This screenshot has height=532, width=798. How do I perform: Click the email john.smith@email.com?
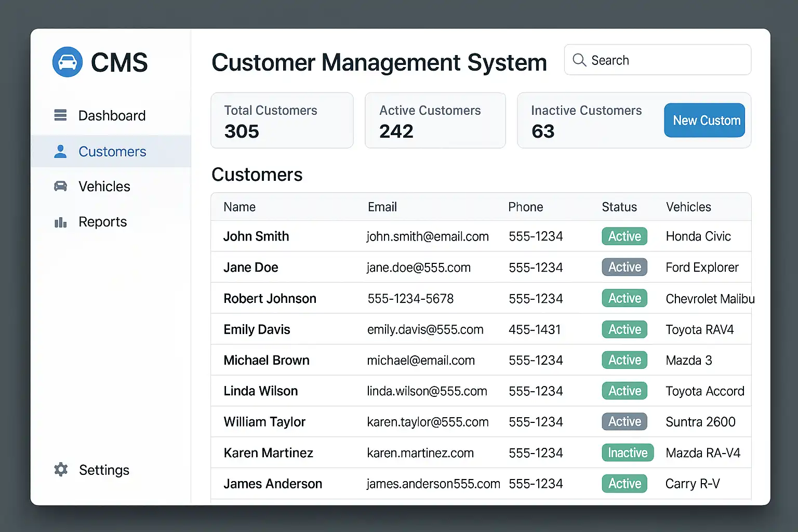coord(427,237)
